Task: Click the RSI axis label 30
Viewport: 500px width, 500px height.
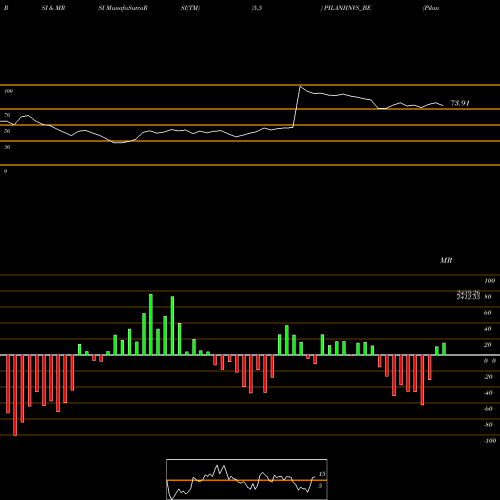Action: pyautogui.click(x=7, y=147)
